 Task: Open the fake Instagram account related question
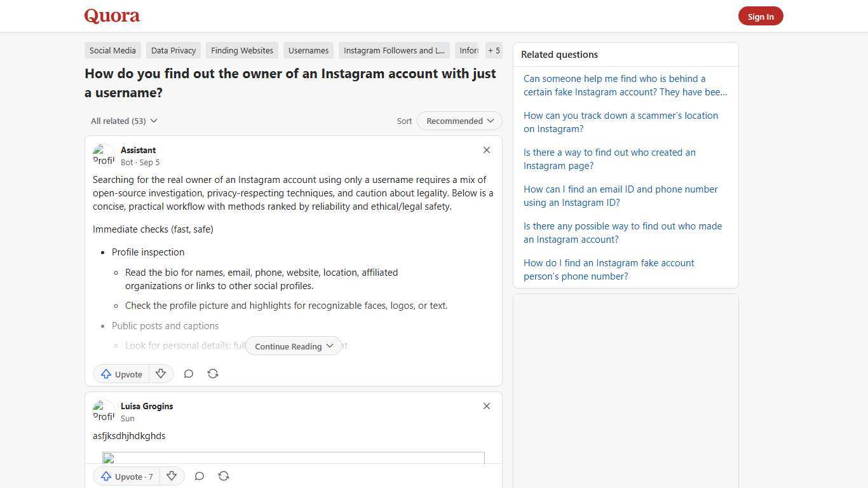point(625,85)
